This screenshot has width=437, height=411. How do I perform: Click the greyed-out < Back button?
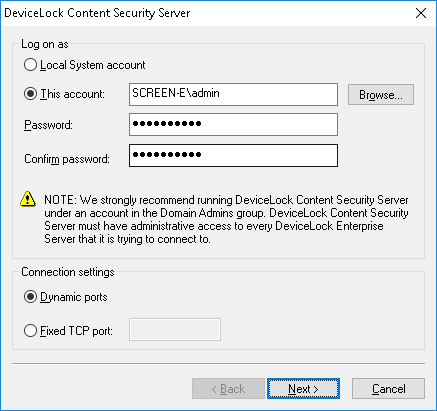[x=228, y=389]
